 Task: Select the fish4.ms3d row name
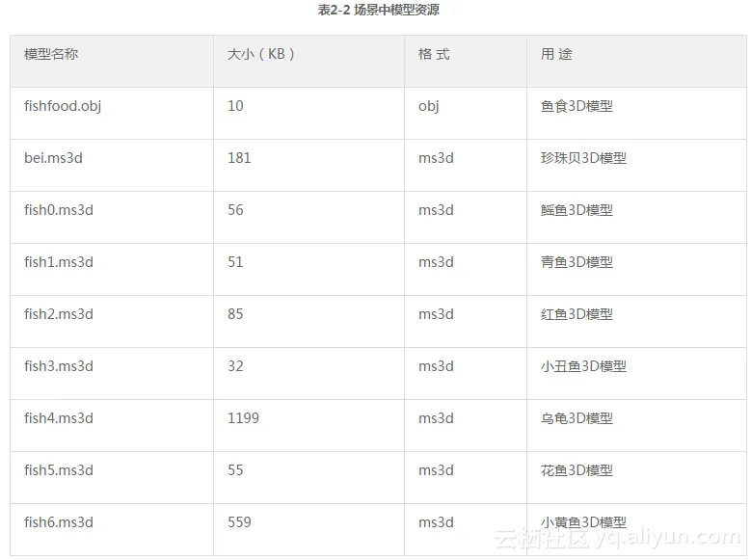click(59, 418)
